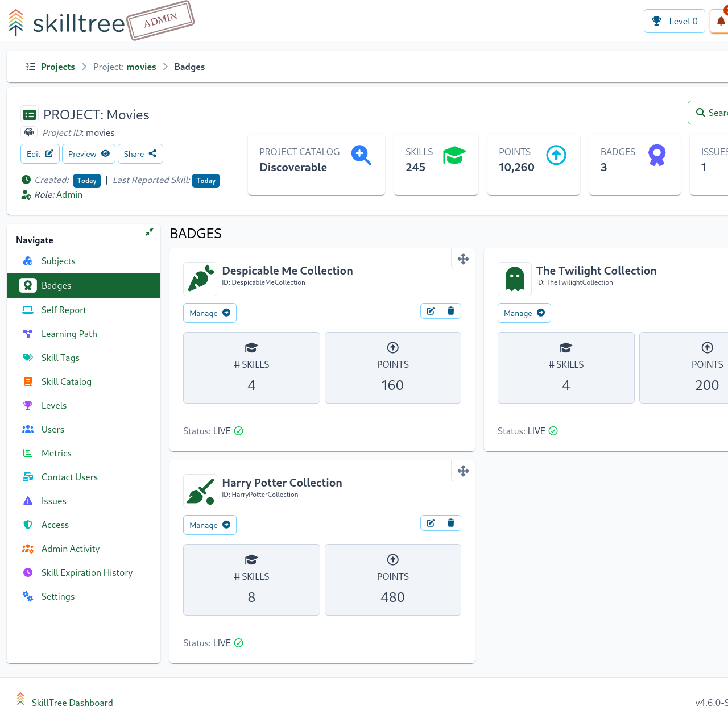Open Learning Path page
This screenshot has height=723, width=728.
(84, 334)
